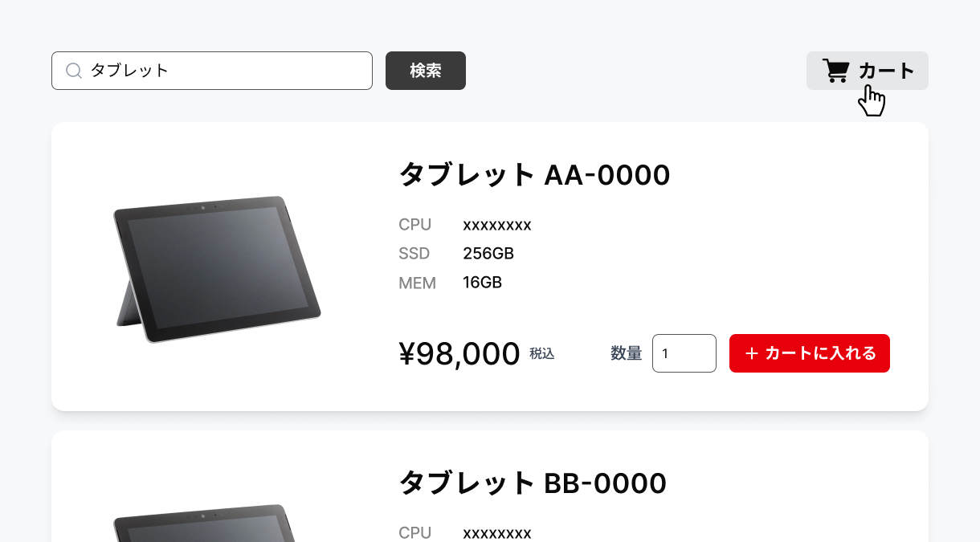Screen dimensions: 980x542
Task: Click the plus icon on add-to-cart button
Action: (752, 353)
